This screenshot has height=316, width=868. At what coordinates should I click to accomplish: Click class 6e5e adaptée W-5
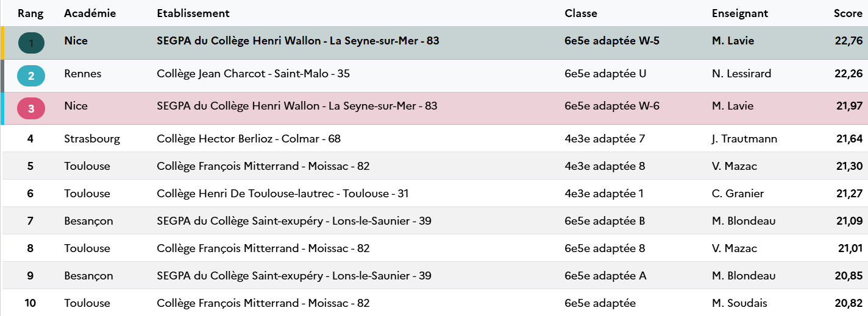pos(612,41)
